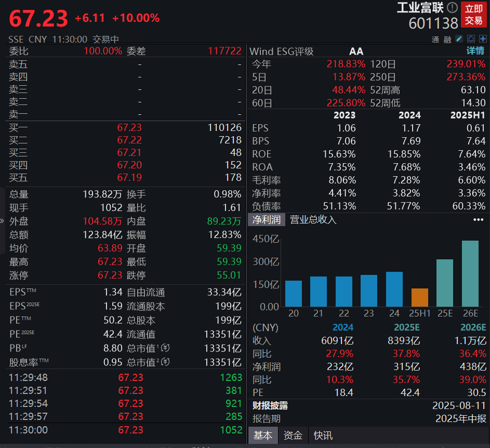Click the 委比 value 100.00%
This screenshot has height=448, width=490.
pos(103,51)
